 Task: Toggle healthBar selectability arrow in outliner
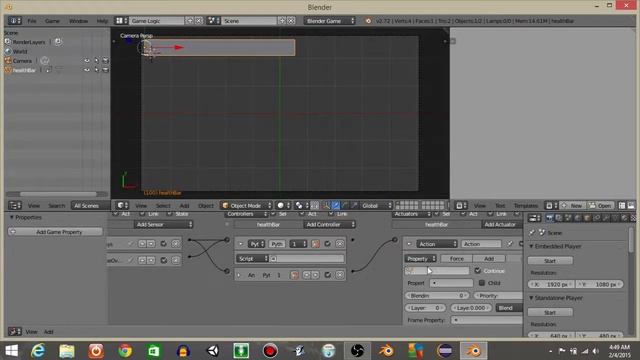pyautogui.click(x=96, y=70)
